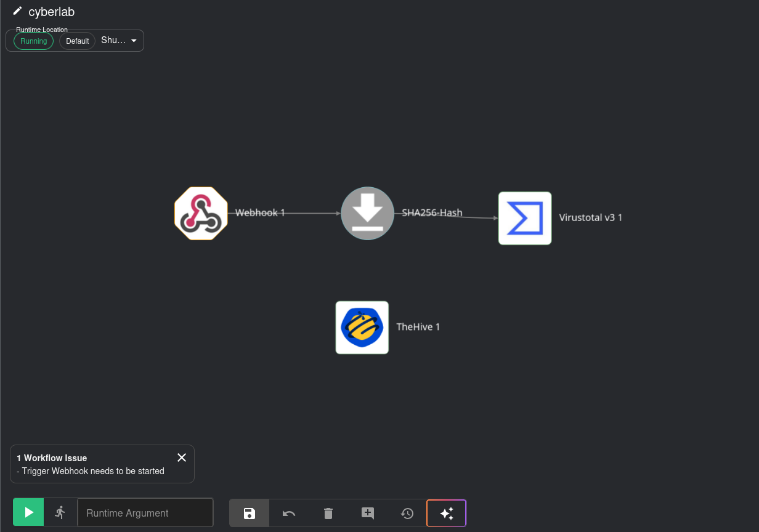
Task: Toggle the Default location chip
Action: coord(78,41)
